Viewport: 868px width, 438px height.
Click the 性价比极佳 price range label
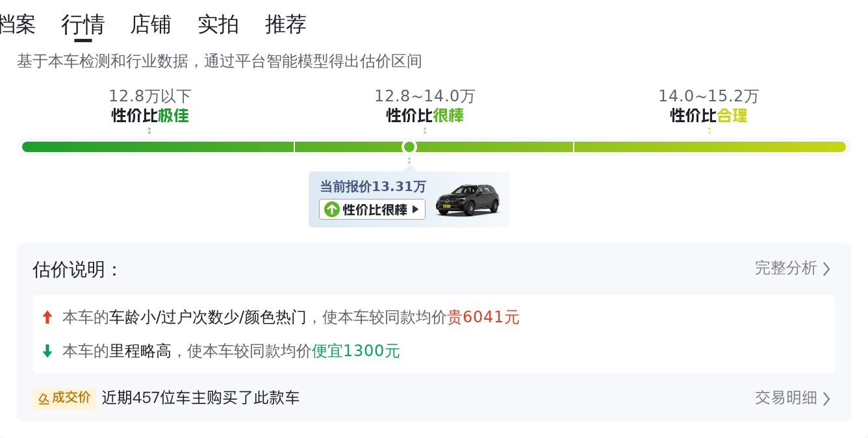pyautogui.click(x=150, y=116)
